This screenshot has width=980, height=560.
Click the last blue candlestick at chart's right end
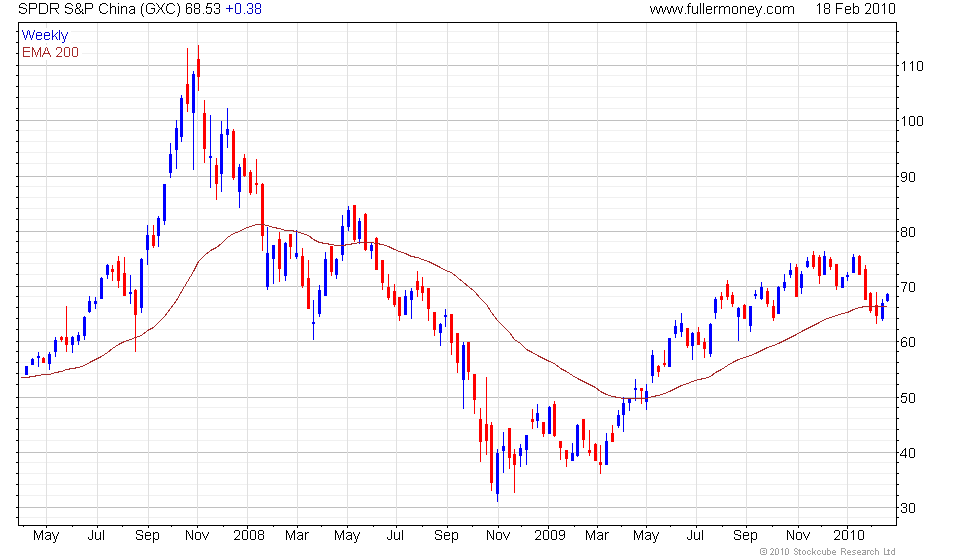pos(888,298)
